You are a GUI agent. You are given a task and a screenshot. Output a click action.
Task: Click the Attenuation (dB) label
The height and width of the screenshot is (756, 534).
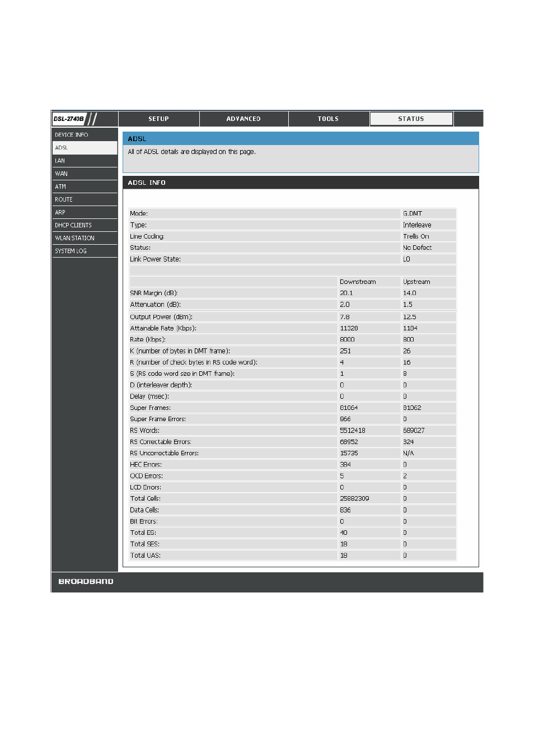click(x=155, y=305)
